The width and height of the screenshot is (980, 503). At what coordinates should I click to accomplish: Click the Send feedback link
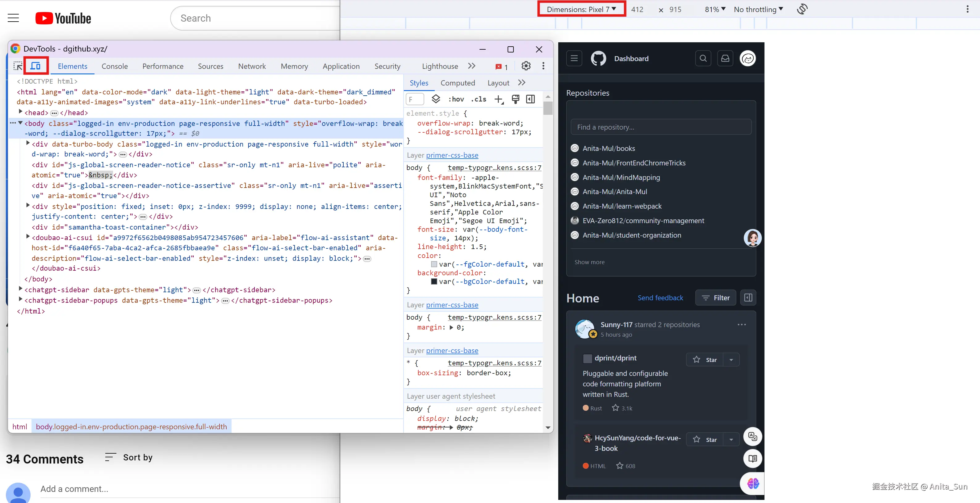660,298
